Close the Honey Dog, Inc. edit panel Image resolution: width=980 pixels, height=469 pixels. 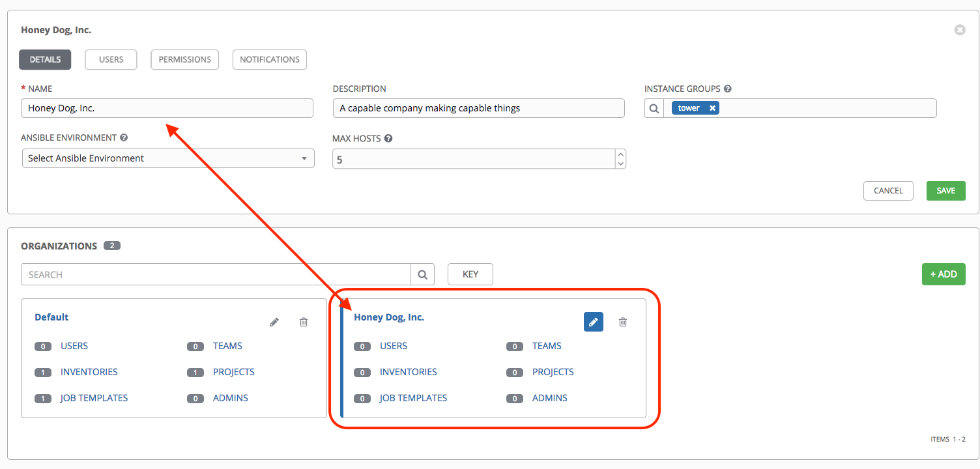pyautogui.click(x=959, y=30)
